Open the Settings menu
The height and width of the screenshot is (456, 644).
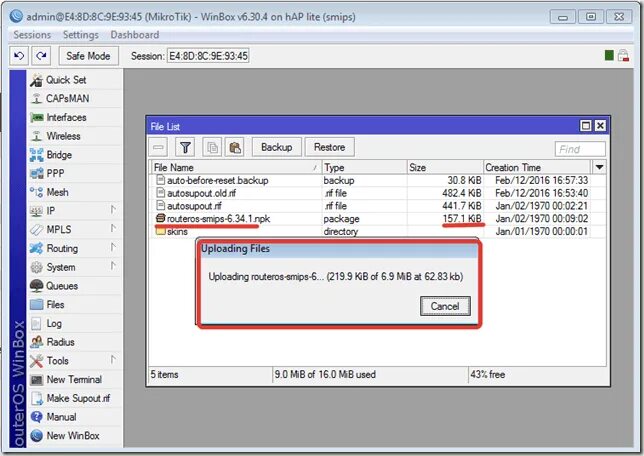point(80,35)
